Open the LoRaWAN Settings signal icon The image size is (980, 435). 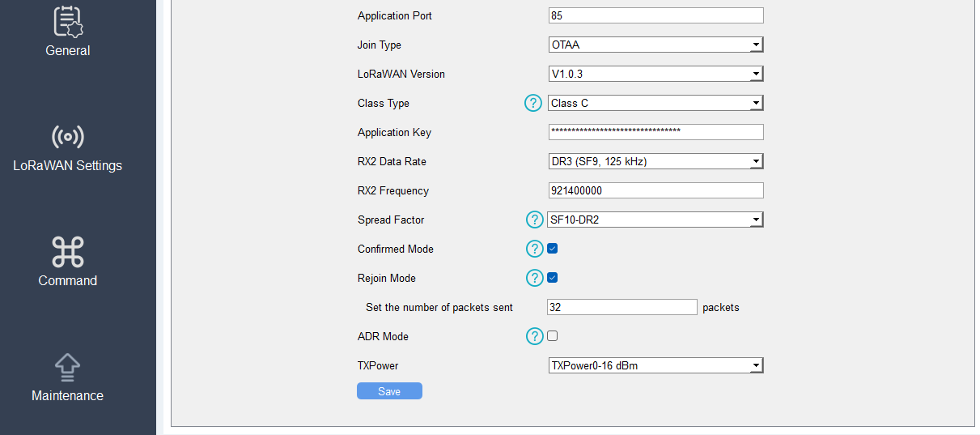(68, 137)
